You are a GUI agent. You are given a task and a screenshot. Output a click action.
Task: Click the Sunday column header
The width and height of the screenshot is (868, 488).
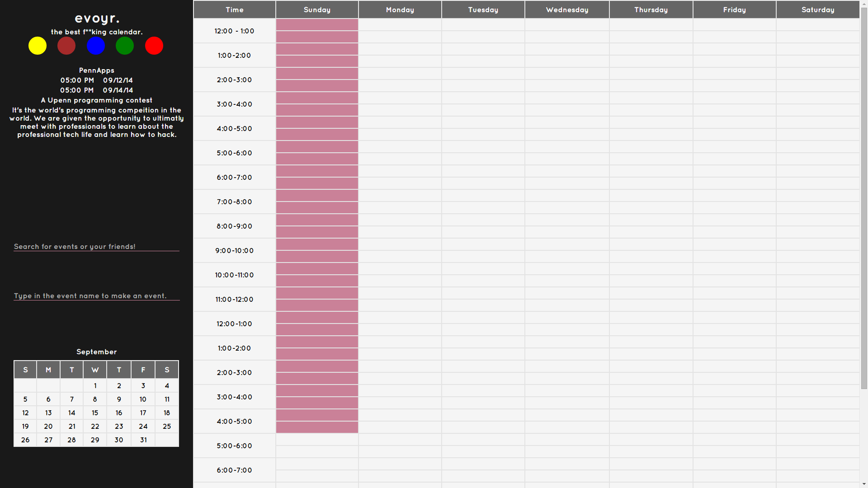click(317, 9)
